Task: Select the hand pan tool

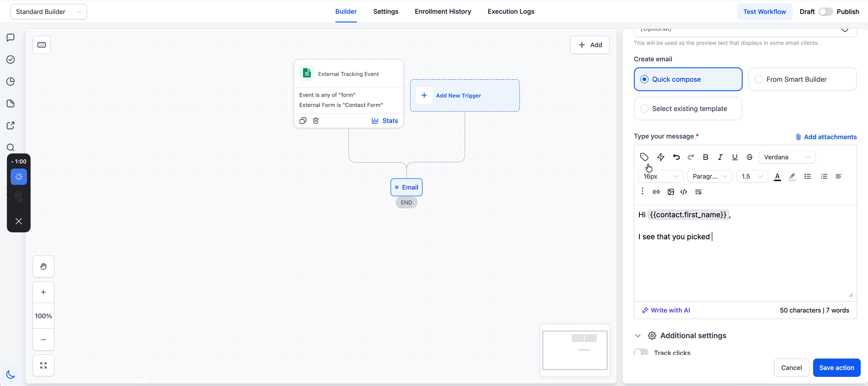Action: 43,266
